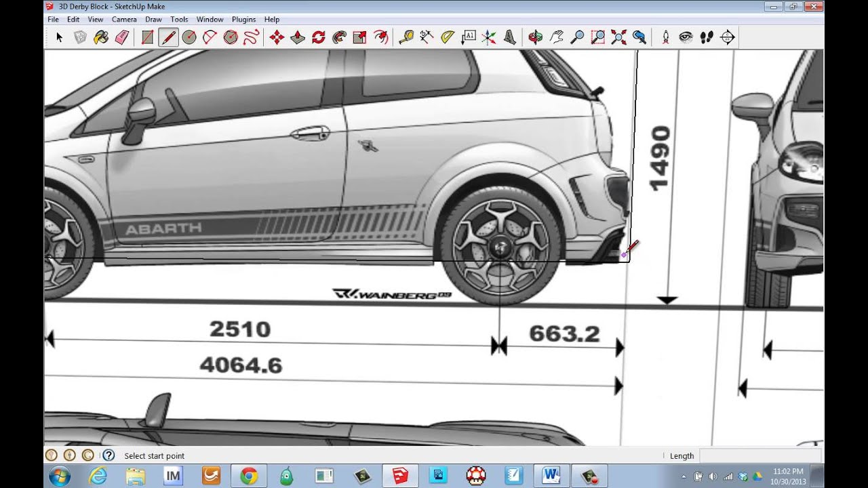
Task: Select the Walk footprints tool
Action: (x=707, y=37)
